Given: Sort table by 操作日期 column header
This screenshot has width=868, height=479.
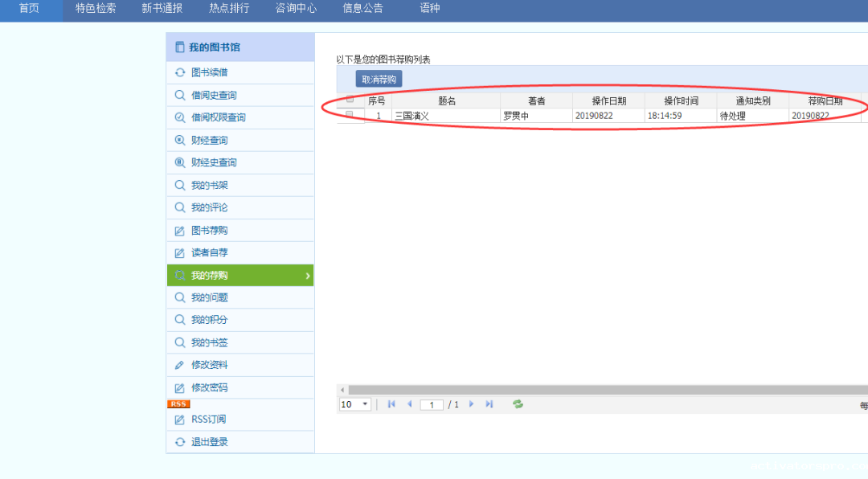Looking at the screenshot, I should click(x=608, y=100).
